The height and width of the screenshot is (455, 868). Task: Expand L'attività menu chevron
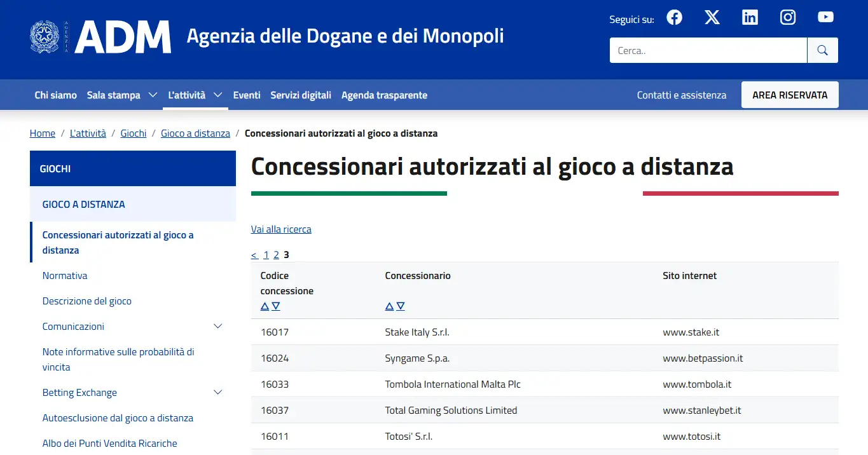pos(217,95)
